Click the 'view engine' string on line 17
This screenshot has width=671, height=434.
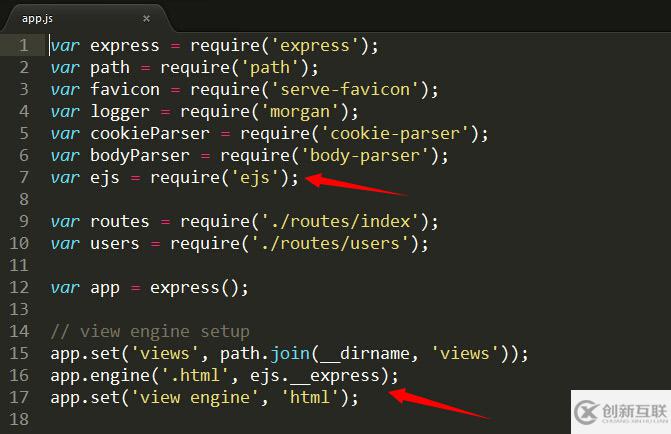click(194, 397)
